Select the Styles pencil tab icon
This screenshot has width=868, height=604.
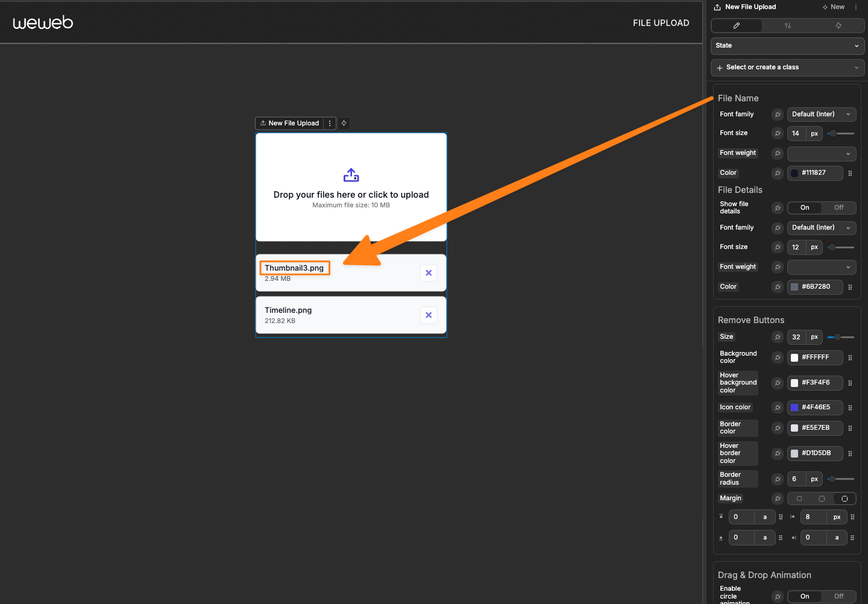click(737, 25)
